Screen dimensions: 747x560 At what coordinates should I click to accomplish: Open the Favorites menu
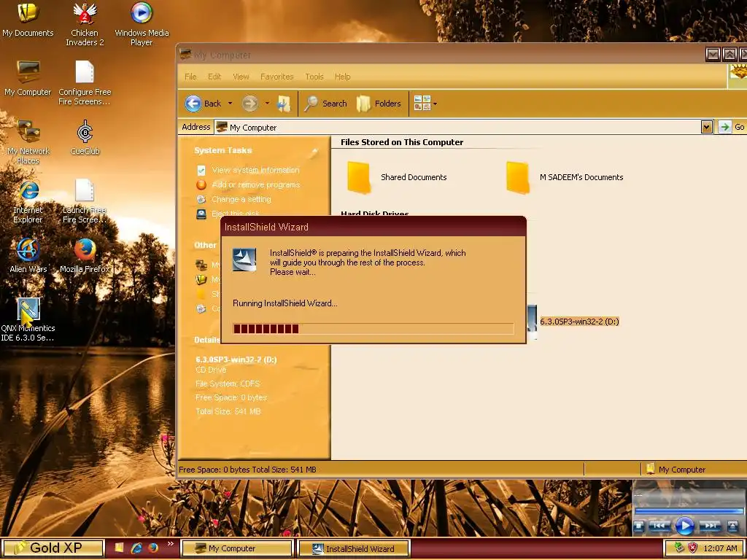[x=276, y=76]
